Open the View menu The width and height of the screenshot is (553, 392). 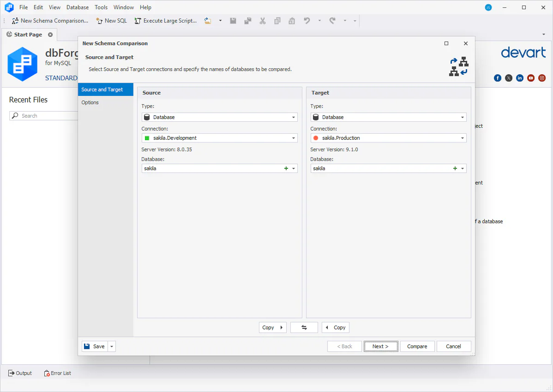click(x=54, y=7)
